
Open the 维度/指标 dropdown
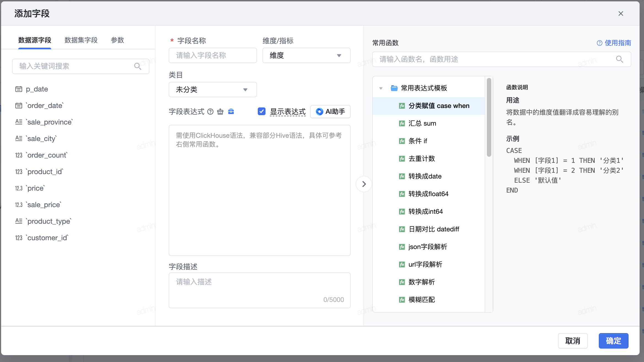(306, 55)
